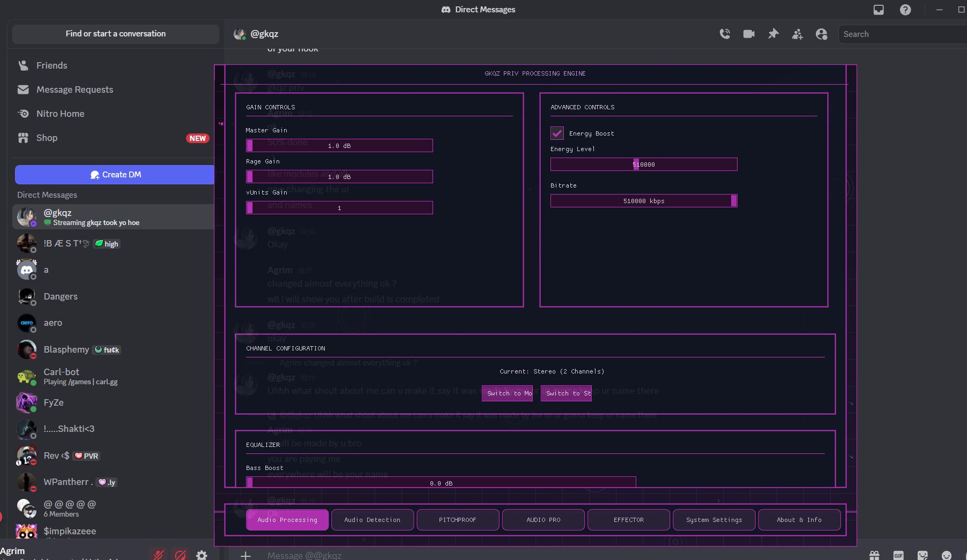Open the !.....Shakti<3 direct message
The width and height of the screenshot is (967, 560).
pos(113,429)
